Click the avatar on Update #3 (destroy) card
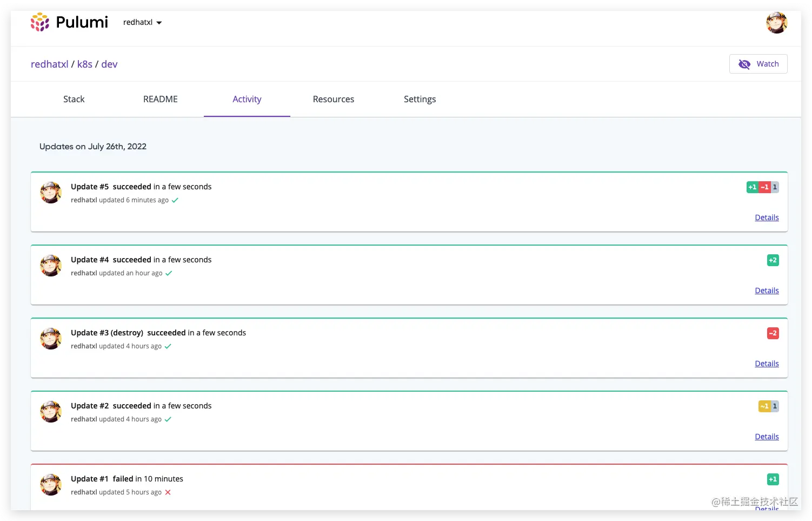This screenshot has width=812, height=521. pos(51,339)
